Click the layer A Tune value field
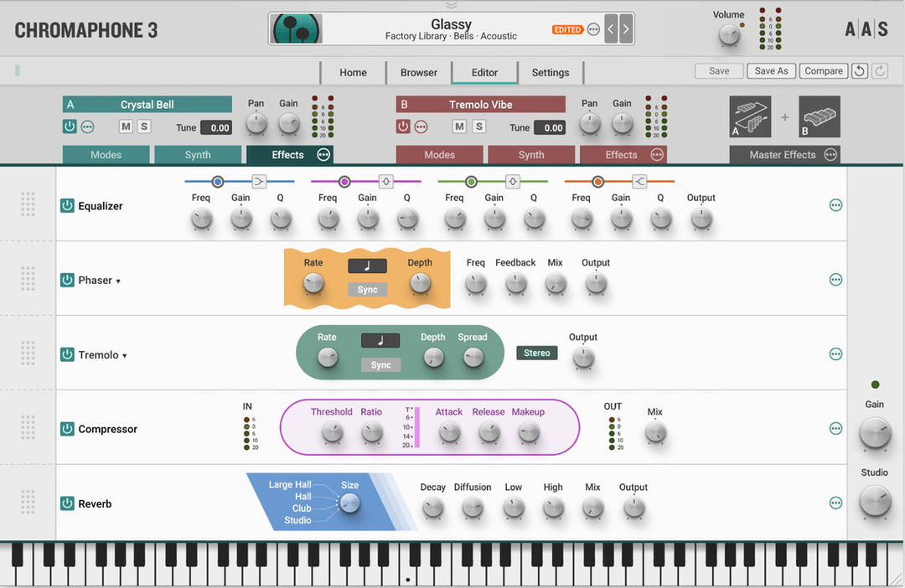The height and width of the screenshot is (588, 905). (216, 128)
